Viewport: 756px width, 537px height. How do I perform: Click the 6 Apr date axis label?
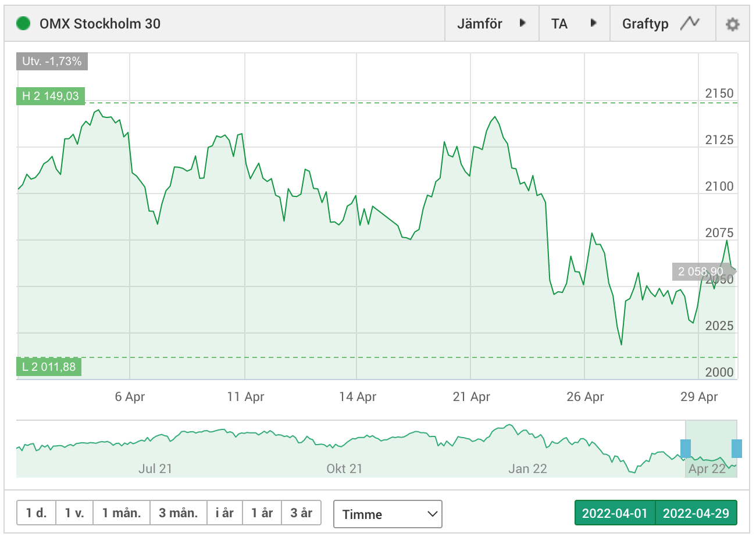point(130,397)
